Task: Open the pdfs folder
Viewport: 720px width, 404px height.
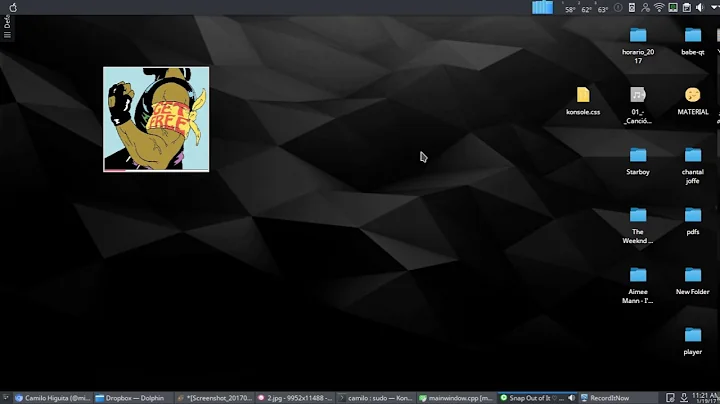Action: point(692,215)
